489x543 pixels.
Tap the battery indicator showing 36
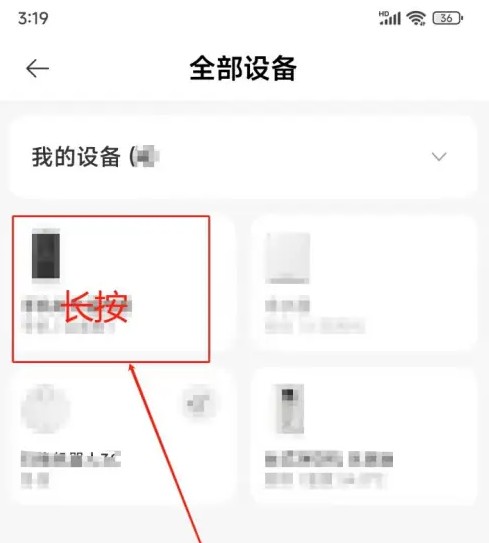pos(447,18)
